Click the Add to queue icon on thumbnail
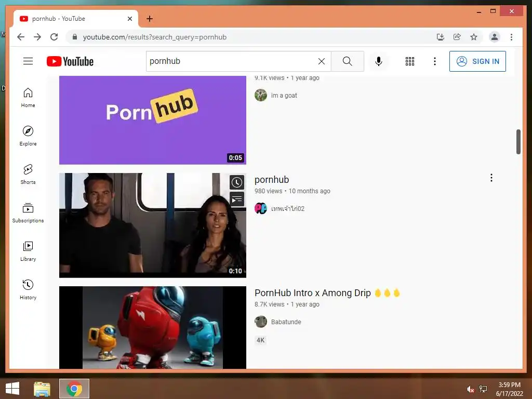The height and width of the screenshot is (399, 532). tap(237, 199)
